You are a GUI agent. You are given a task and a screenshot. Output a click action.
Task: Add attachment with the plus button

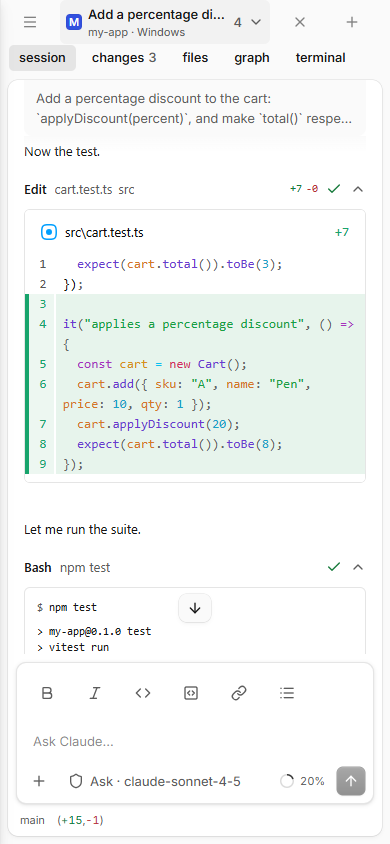39,781
